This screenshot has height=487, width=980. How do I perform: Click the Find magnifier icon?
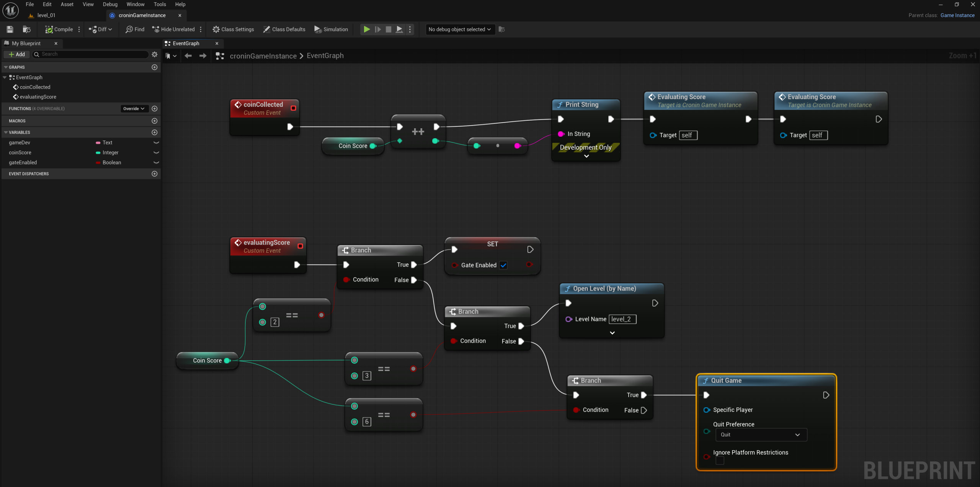coord(129,29)
